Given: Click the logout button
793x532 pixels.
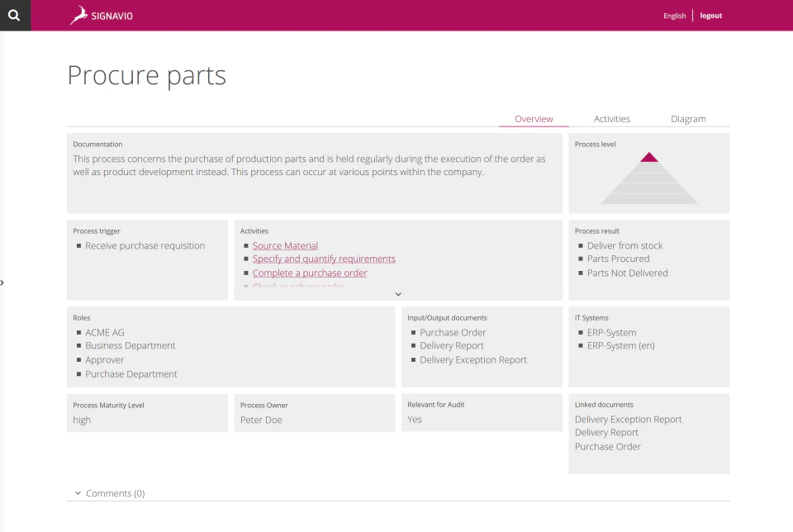Looking at the screenshot, I should pyautogui.click(x=710, y=15).
